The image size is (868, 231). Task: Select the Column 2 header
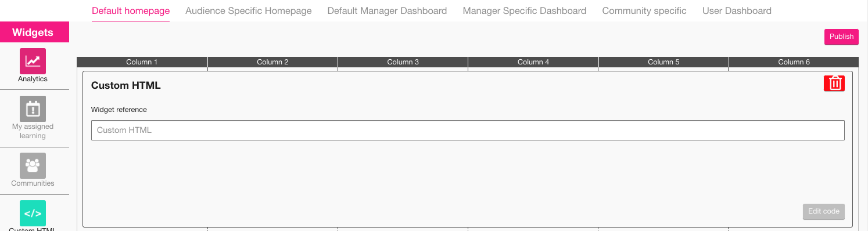point(272,62)
